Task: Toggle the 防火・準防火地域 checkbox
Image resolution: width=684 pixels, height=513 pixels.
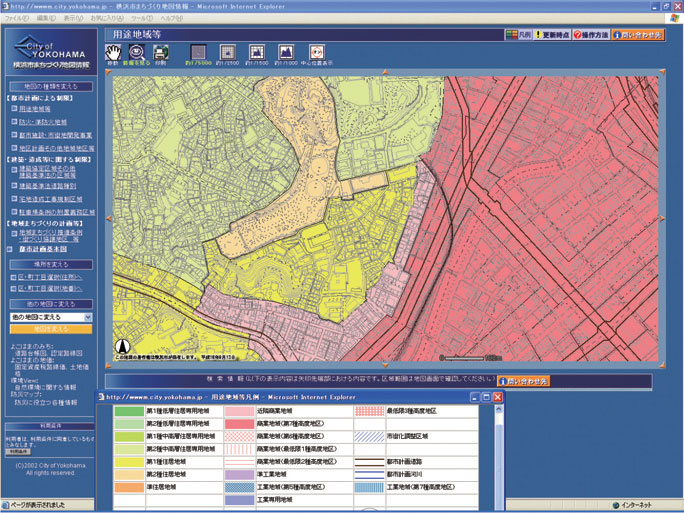Action: [12, 121]
